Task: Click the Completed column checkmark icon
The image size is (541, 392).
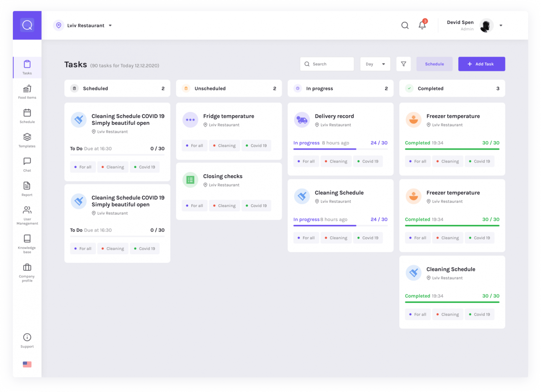Action: (x=409, y=88)
